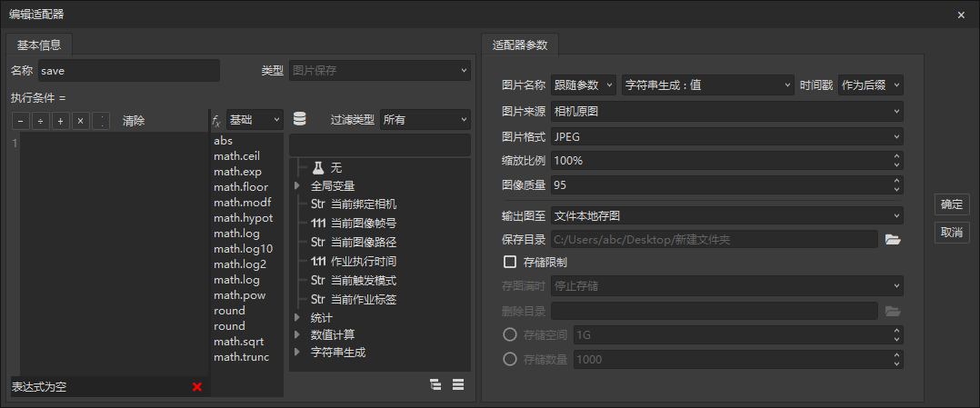
Task: Click the divide operator button
Action: [x=41, y=121]
